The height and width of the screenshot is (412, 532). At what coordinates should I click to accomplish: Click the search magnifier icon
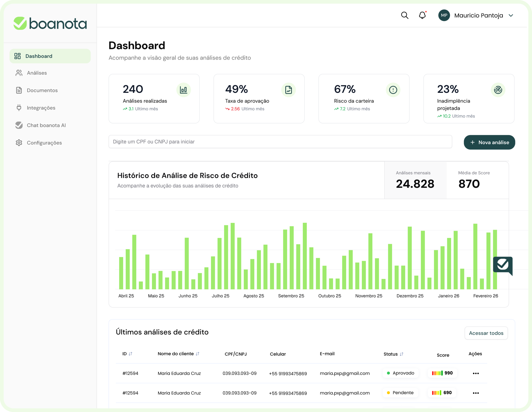405,15
